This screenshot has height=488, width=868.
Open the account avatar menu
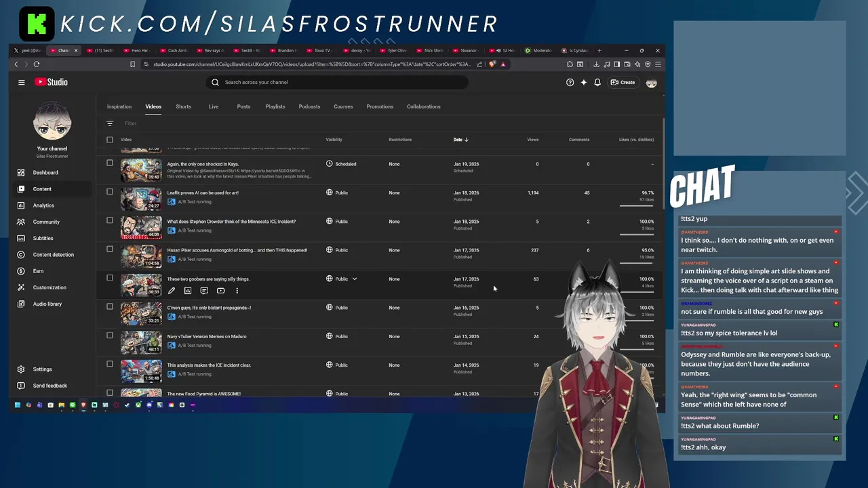pyautogui.click(x=652, y=82)
